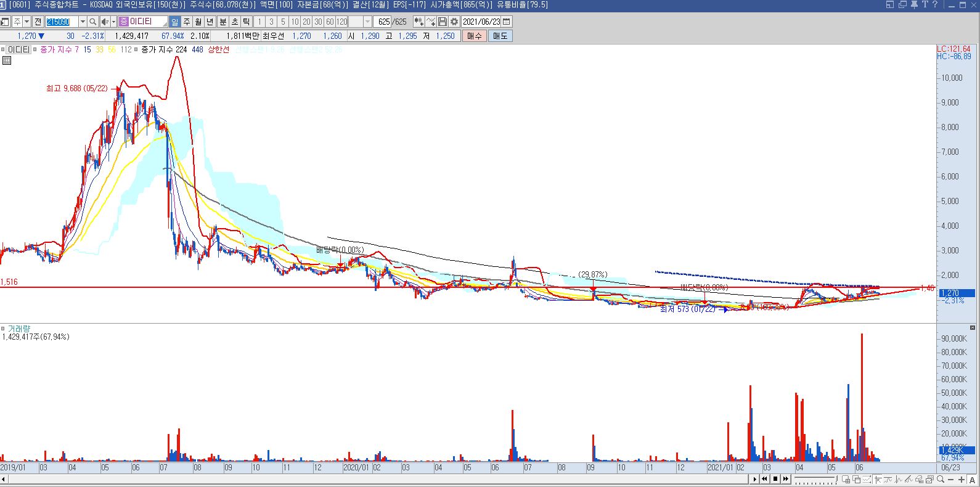Open the speaker icon dropdown arrow
The height and width of the screenshot is (487, 980).
(113, 22)
